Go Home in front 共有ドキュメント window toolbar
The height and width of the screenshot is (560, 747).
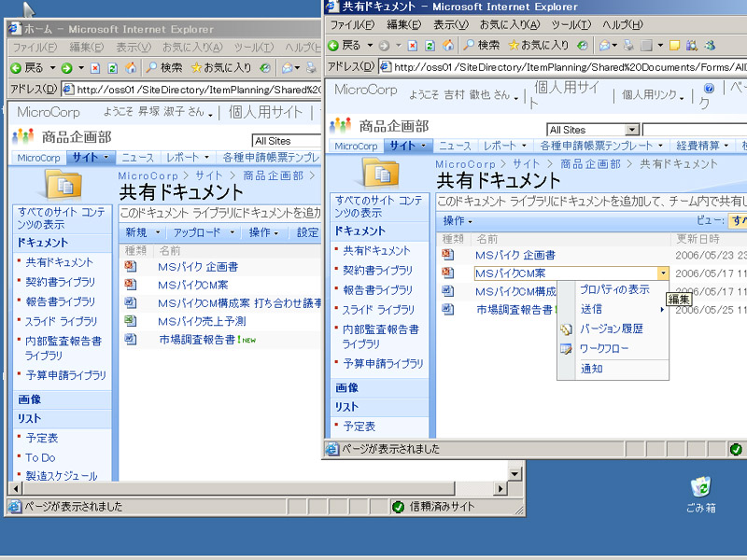[448, 45]
